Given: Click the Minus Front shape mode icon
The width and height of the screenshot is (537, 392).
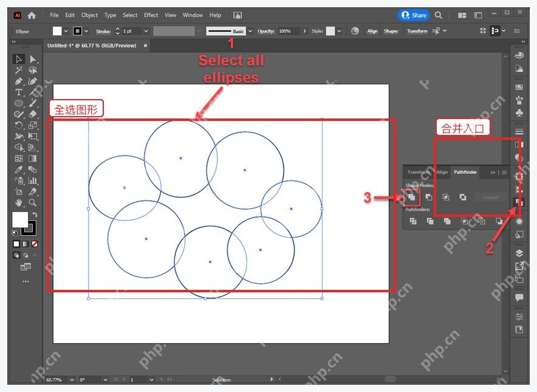Looking at the screenshot, I should click(428, 197).
